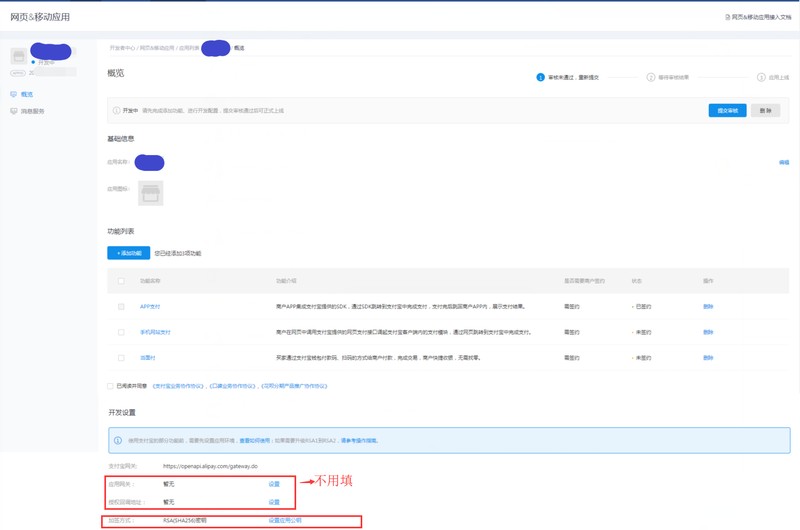
Task: Click the step 3 circle 应用上线
Action: pos(761,77)
